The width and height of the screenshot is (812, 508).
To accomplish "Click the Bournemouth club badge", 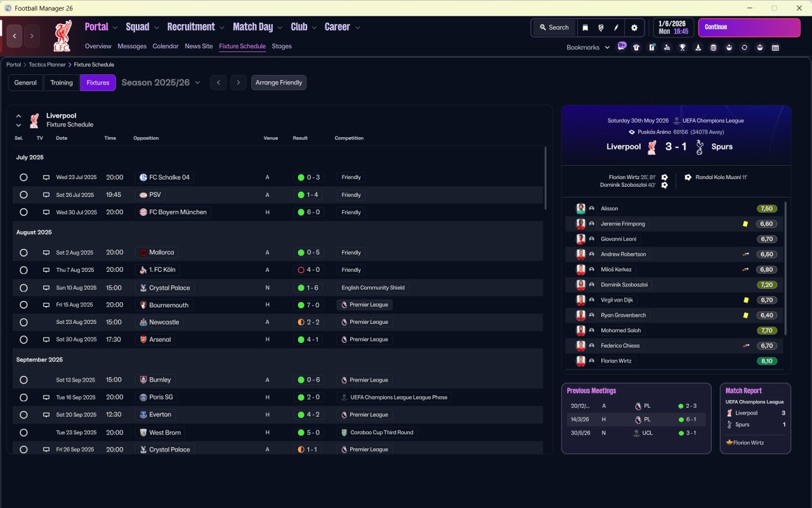I will pyautogui.click(x=143, y=305).
